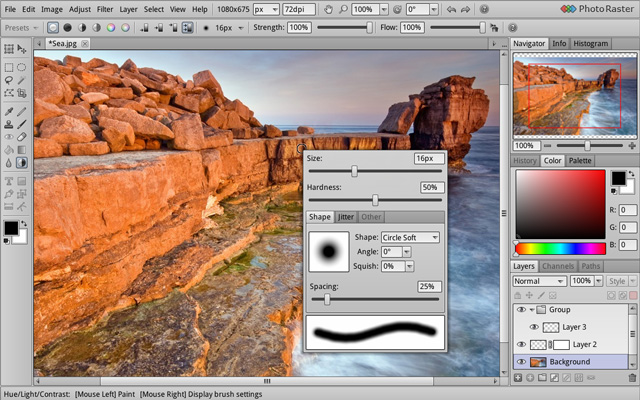The width and height of the screenshot is (640, 400).
Task: Select the Pen path tool
Action: pyautogui.click(x=9, y=194)
